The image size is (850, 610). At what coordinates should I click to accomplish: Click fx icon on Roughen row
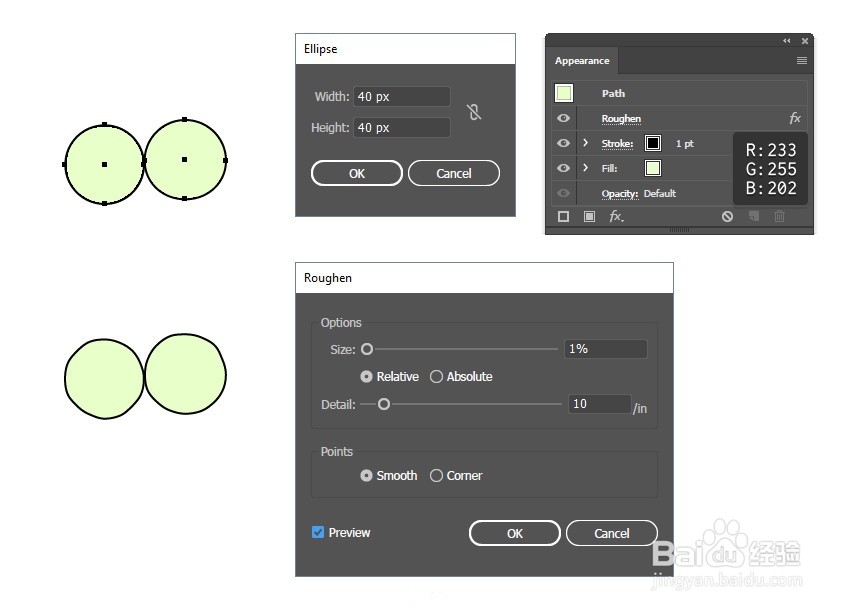tap(795, 119)
